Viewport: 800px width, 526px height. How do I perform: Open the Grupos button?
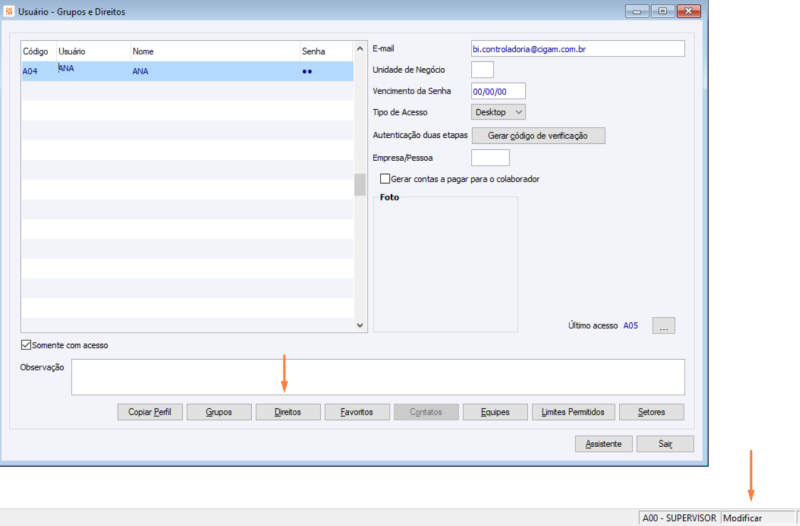(219, 412)
